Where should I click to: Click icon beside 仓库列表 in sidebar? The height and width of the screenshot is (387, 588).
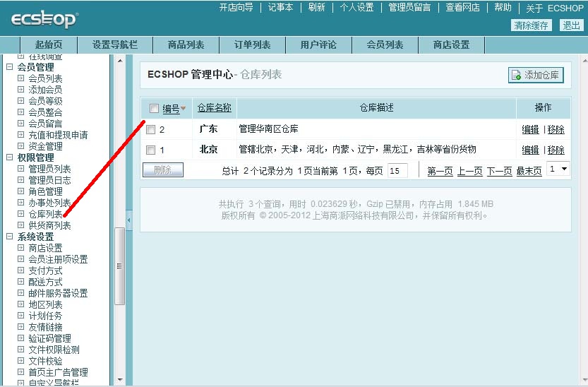(x=21, y=213)
